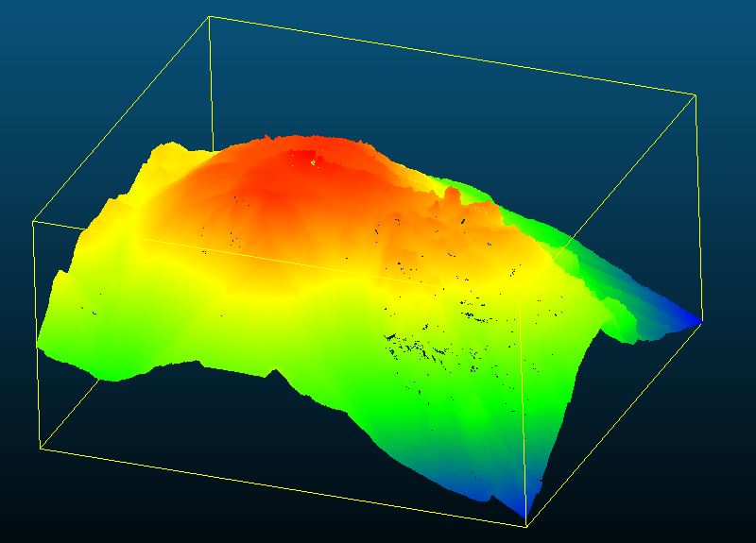Click the bounding box top-right corner
This screenshot has width=756, height=543.
tap(696, 94)
